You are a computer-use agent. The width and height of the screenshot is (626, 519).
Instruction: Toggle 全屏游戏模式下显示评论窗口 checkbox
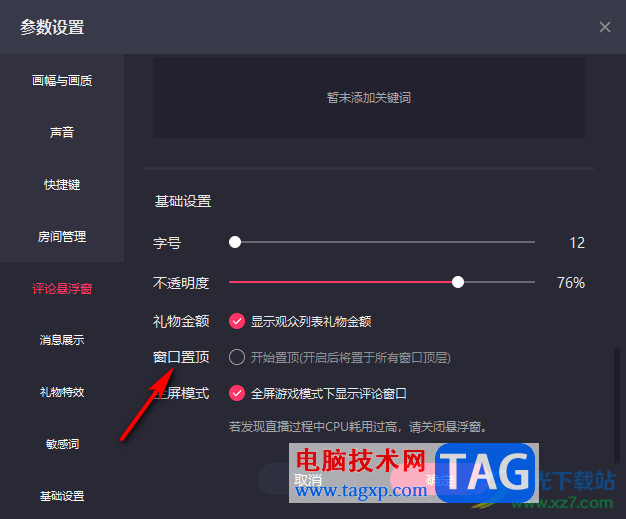point(237,393)
